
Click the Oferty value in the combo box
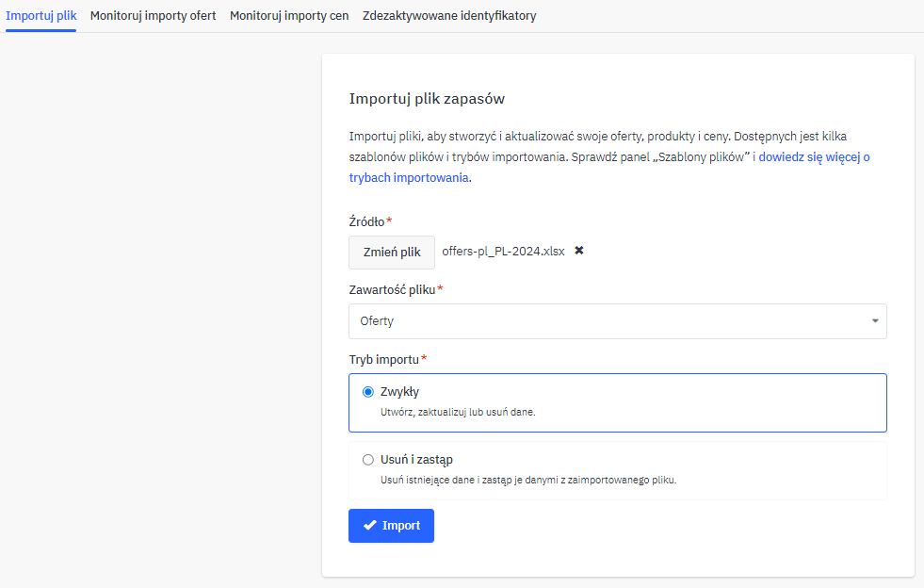(377, 321)
